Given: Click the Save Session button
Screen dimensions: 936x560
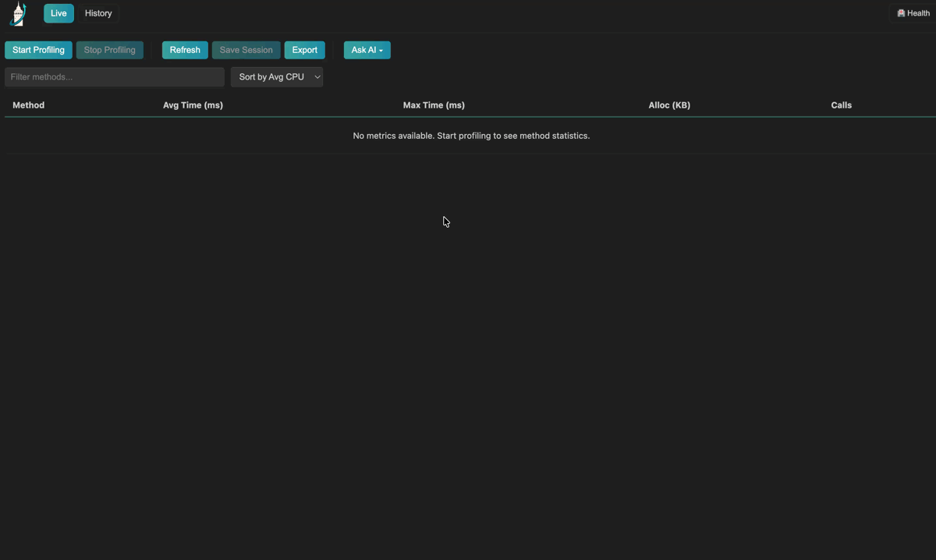Looking at the screenshot, I should click(246, 49).
